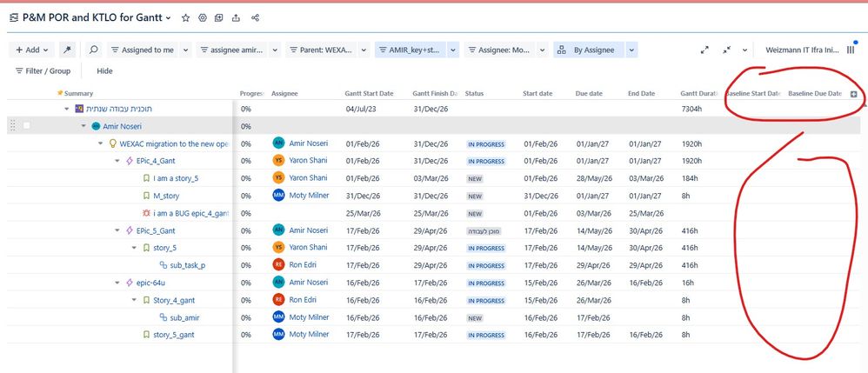
Task: Add a new column with plus icon
Action: point(853,94)
